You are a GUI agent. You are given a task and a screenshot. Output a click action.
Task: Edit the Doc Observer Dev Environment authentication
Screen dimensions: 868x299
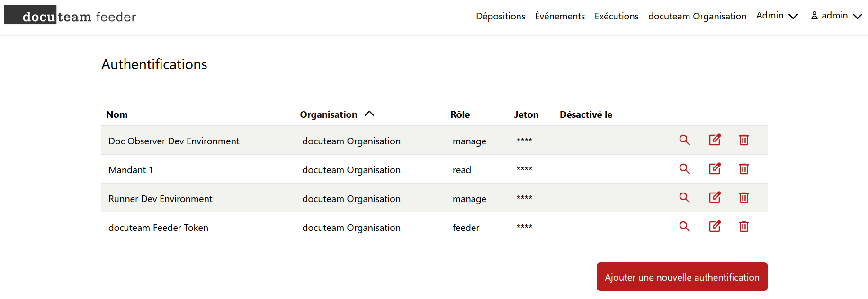point(715,140)
